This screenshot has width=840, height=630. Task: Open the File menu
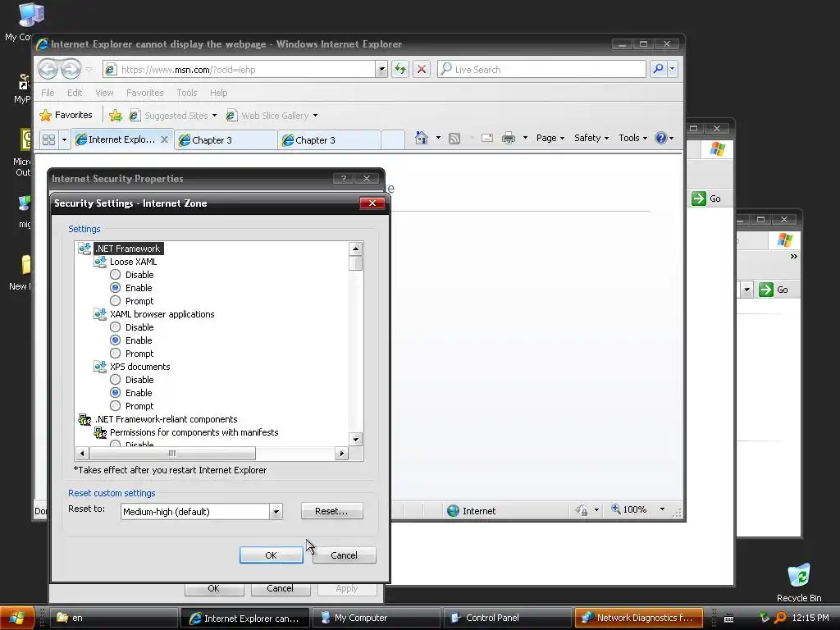click(x=48, y=93)
